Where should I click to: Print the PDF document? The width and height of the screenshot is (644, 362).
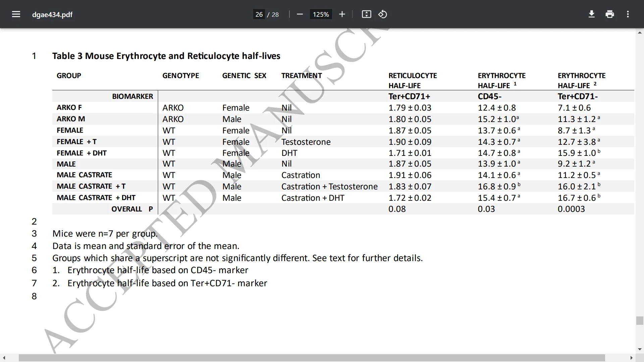click(610, 14)
